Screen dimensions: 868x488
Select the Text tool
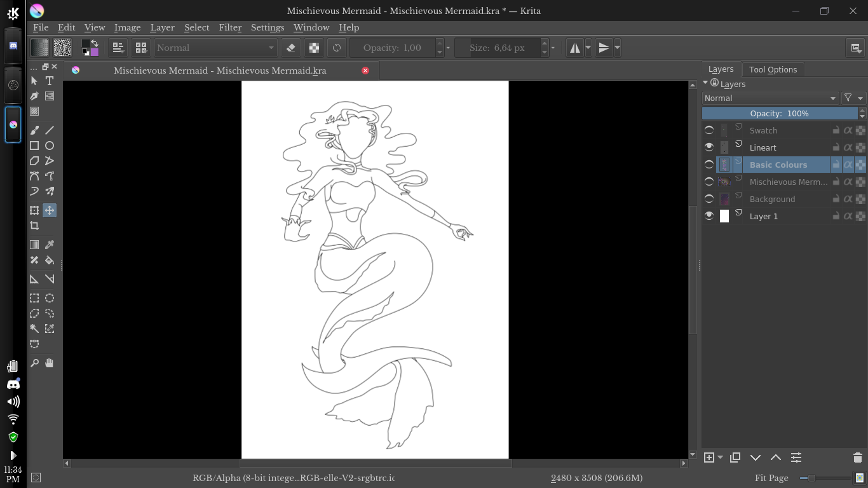click(50, 81)
